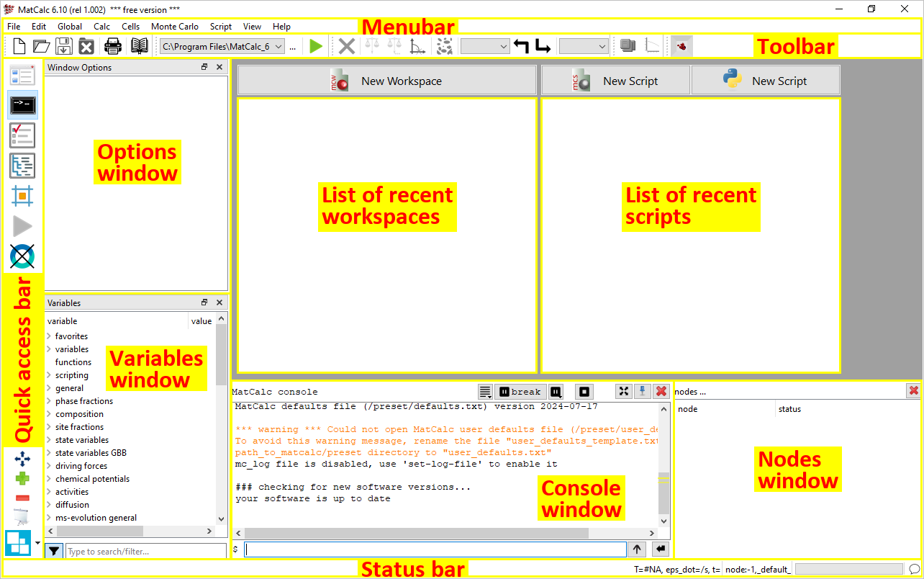This screenshot has height=579, width=924.
Task: Click the plot curve toolbar icon
Action: pos(652,47)
